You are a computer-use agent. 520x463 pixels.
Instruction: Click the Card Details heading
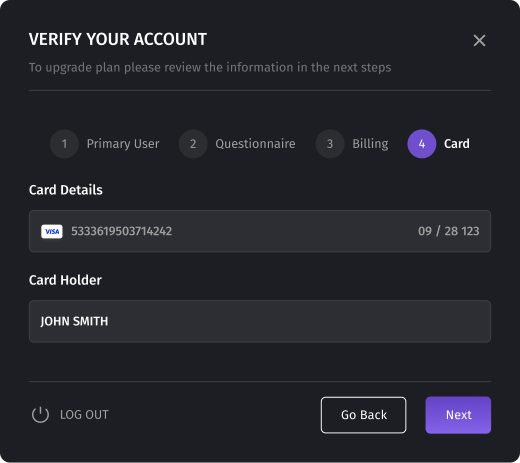pyautogui.click(x=66, y=190)
